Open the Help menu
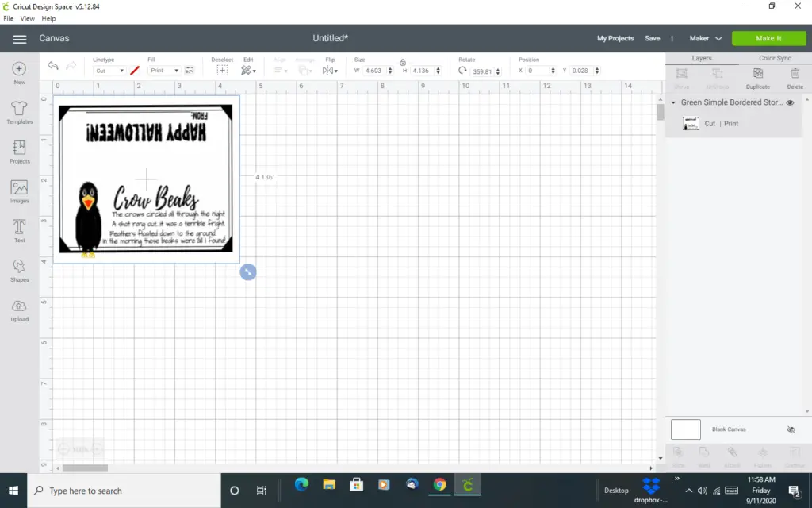Screen dimensions: 812x508 click(48, 18)
